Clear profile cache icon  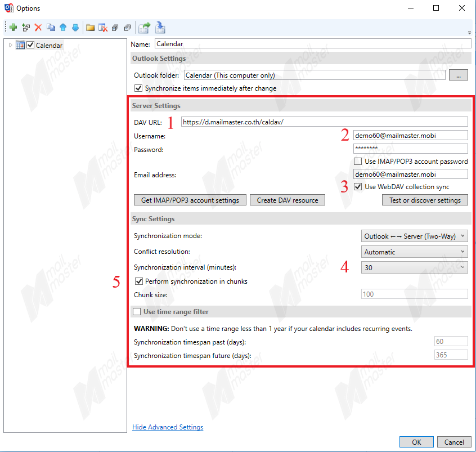pyautogui.click(x=103, y=28)
